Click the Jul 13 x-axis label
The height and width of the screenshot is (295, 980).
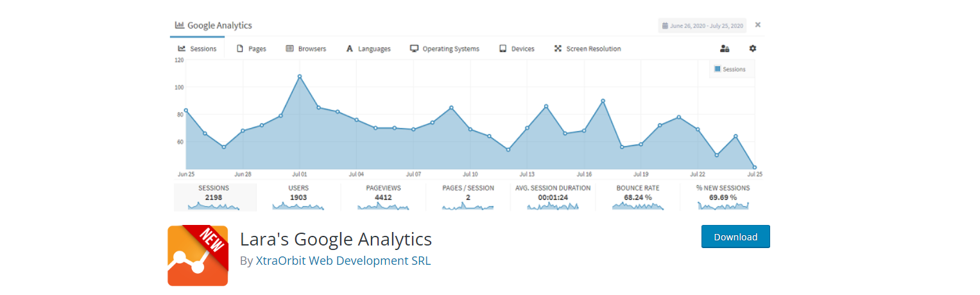[527, 174]
